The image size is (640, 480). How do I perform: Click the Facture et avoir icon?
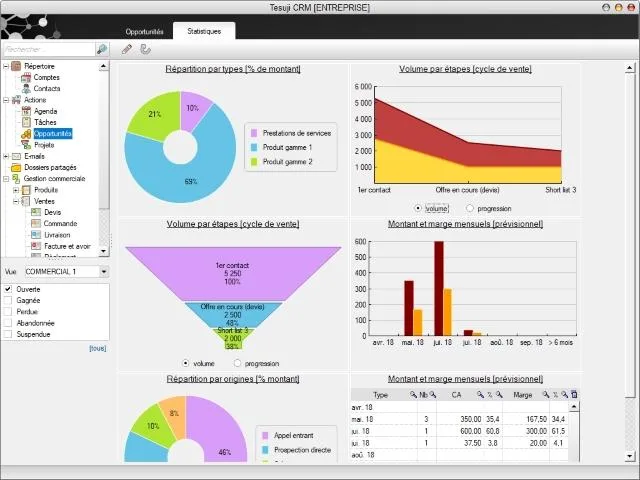pyautogui.click(x=36, y=246)
